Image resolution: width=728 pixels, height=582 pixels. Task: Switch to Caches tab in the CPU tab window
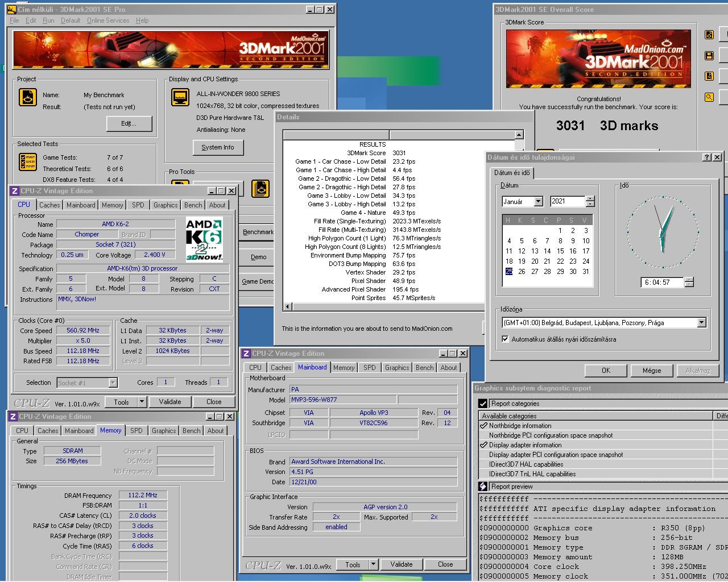pos(49,205)
